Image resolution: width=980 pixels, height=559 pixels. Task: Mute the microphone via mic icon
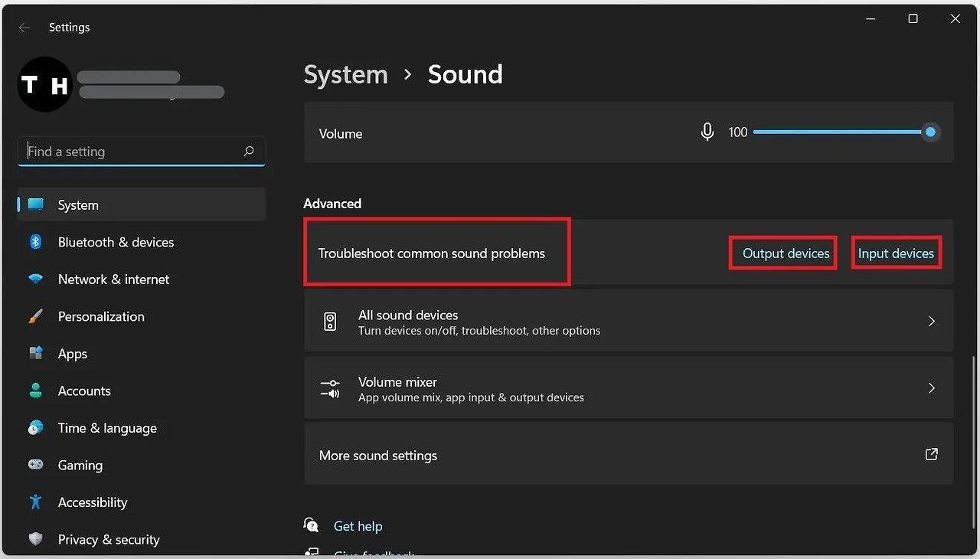(x=707, y=132)
